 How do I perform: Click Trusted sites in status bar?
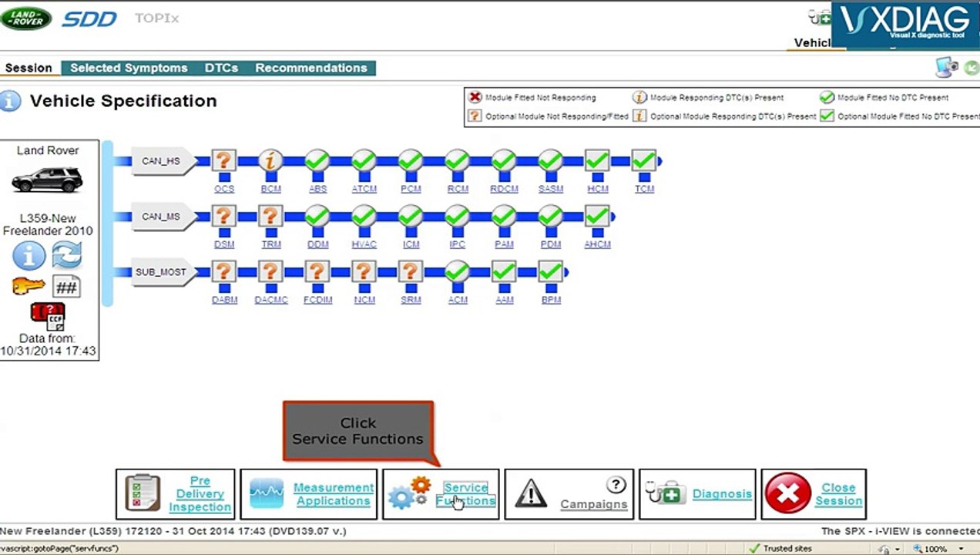[781, 549]
